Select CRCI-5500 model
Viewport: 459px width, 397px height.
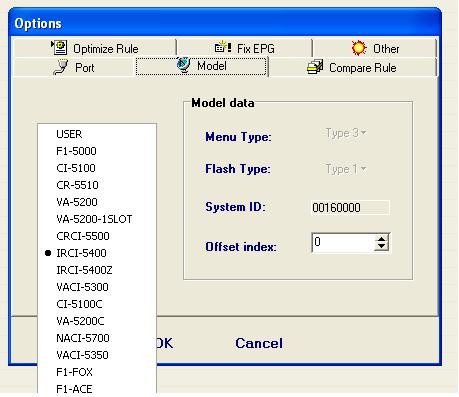pyautogui.click(x=97, y=236)
